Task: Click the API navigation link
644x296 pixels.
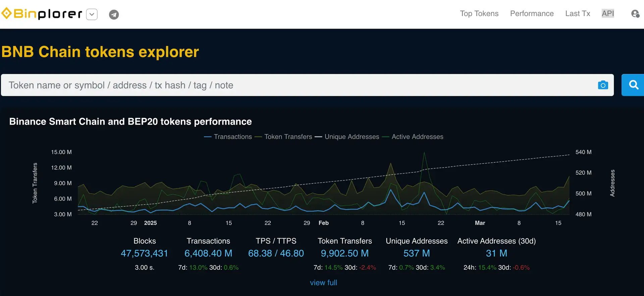Action: point(607,14)
